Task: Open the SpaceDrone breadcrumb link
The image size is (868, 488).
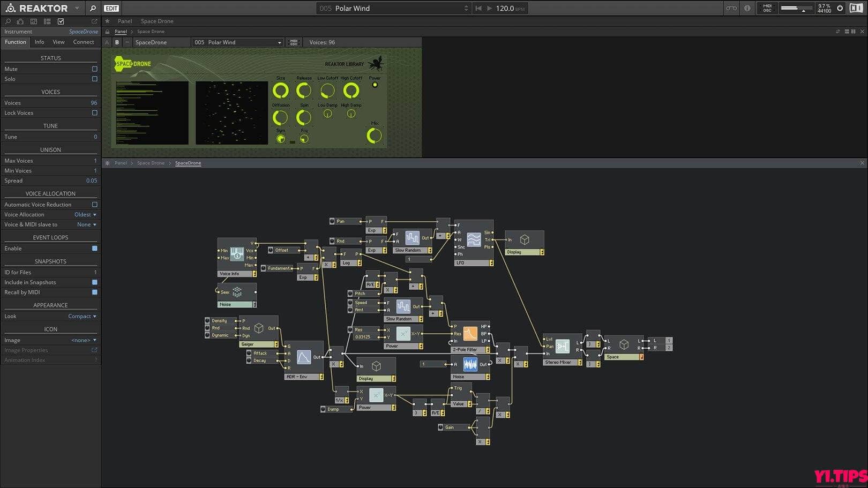Action: (x=188, y=162)
